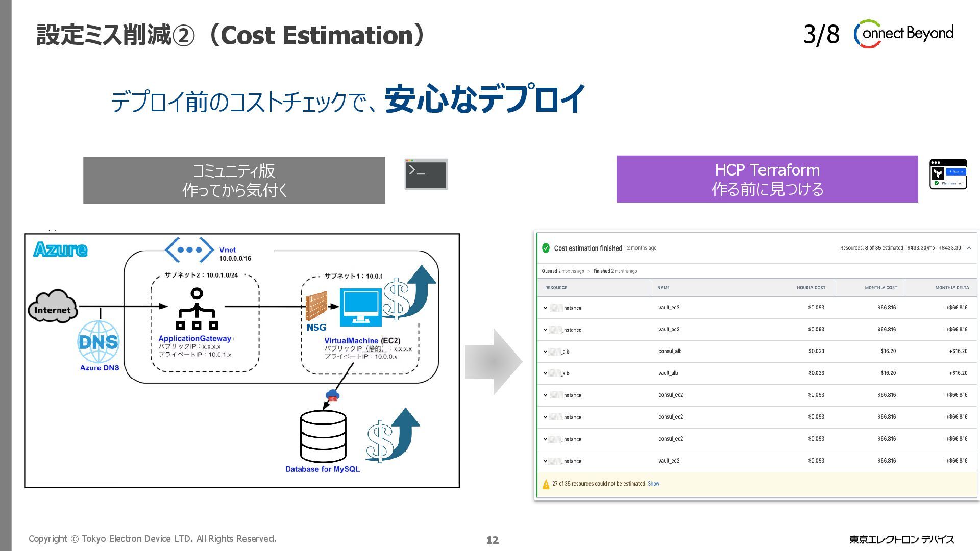Click the NSG firewall brick icon
The height and width of the screenshot is (551, 980).
316,306
